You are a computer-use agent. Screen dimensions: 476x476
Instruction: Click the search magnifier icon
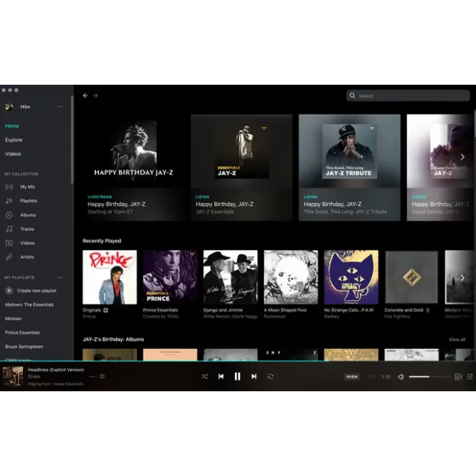pos(352,96)
